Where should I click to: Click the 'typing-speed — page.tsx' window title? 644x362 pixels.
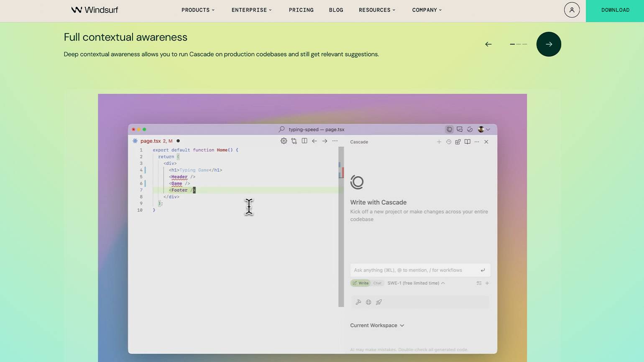click(x=317, y=130)
